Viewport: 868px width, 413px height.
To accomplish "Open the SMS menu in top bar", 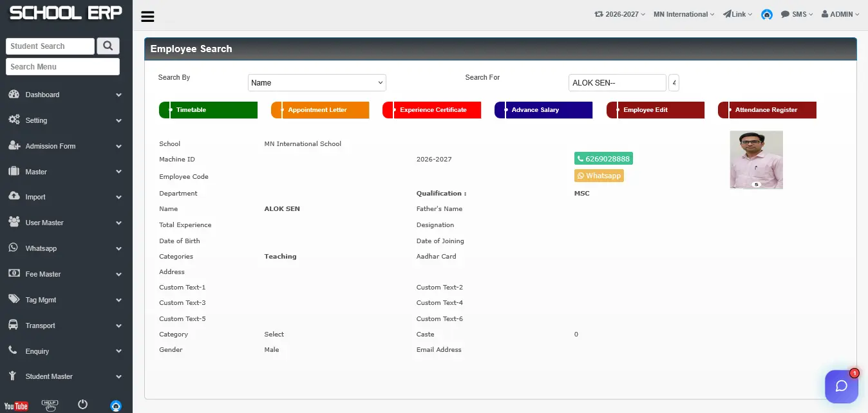I will tap(797, 14).
